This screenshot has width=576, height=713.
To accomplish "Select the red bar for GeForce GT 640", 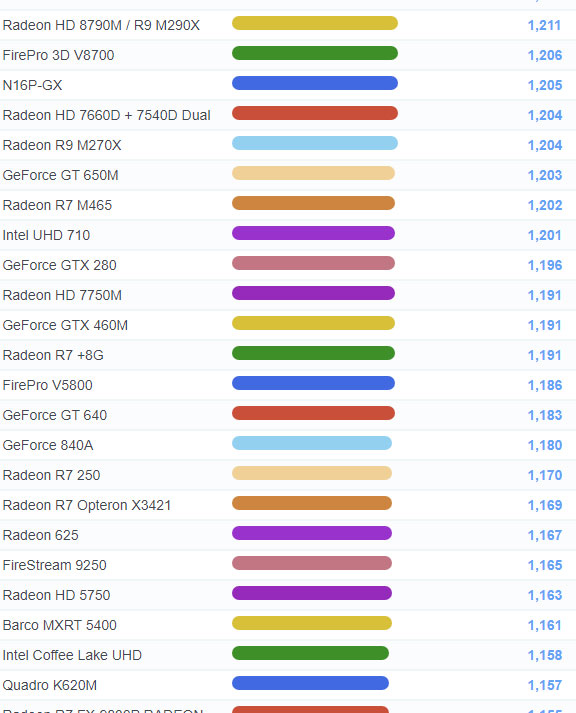I will 313,413.
